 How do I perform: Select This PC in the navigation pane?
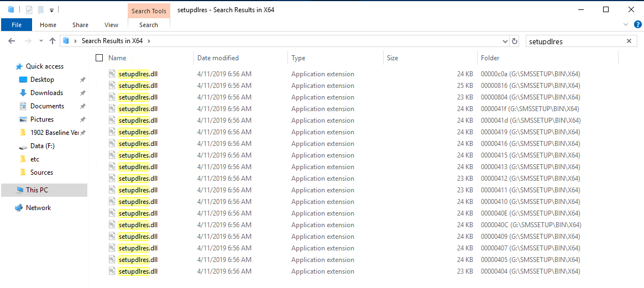[x=44, y=190]
